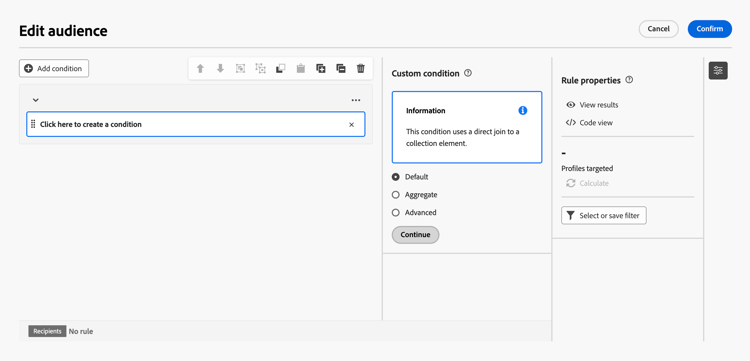Click the expand all icon with plus
The image size is (750, 361).
click(320, 69)
